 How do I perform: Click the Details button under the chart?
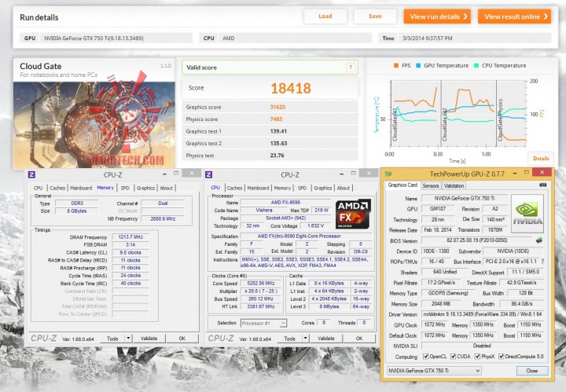[x=541, y=159]
